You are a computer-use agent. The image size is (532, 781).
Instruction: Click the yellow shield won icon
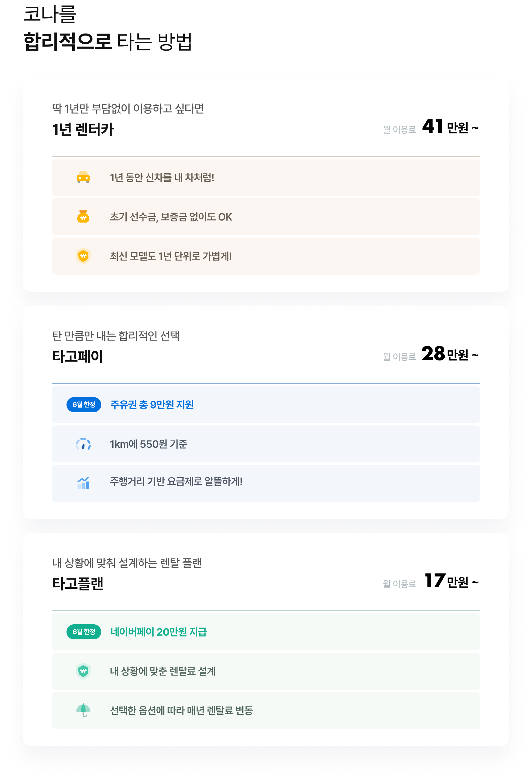(83, 256)
